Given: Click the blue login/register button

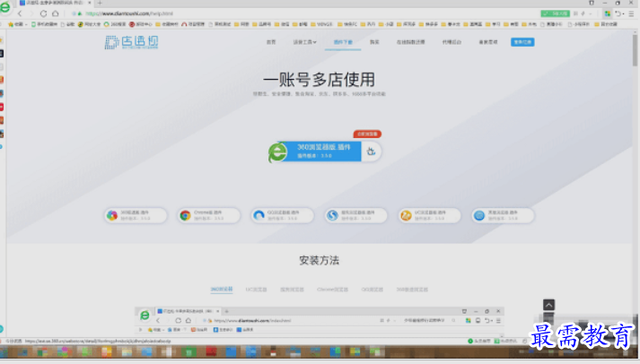Looking at the screenshot, I should [522, 42].
